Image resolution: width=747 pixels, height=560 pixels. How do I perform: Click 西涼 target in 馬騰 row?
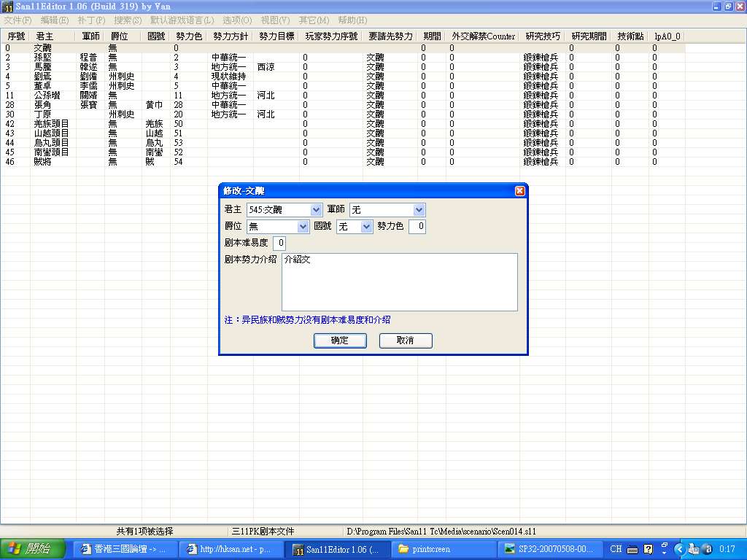266,66
